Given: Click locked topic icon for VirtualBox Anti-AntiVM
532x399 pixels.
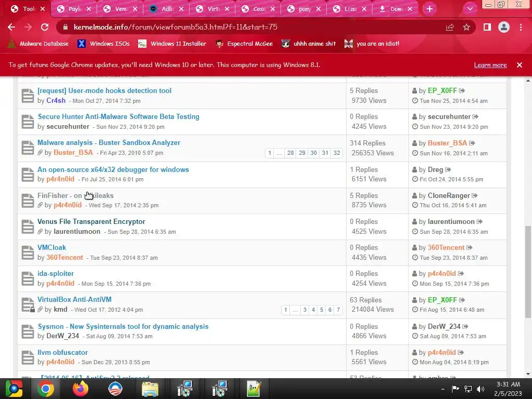Looking at the screenshot, I should [x=28, y=305].
